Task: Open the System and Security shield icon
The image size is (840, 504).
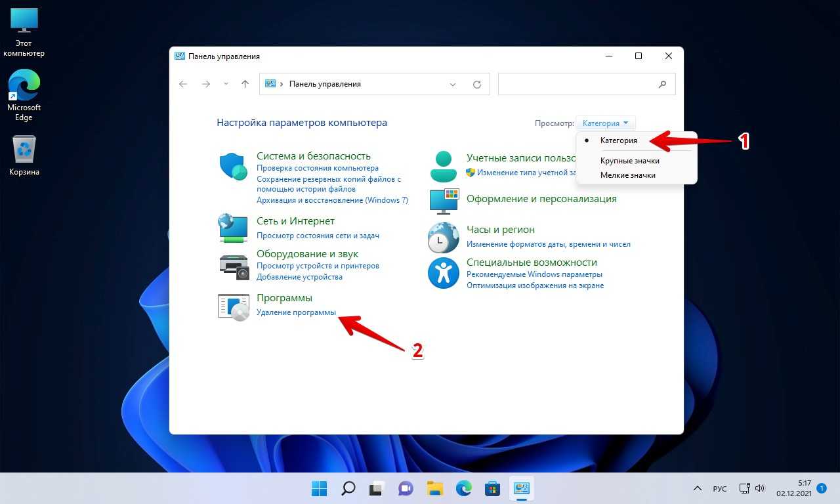Action: [x=233, y=167]
